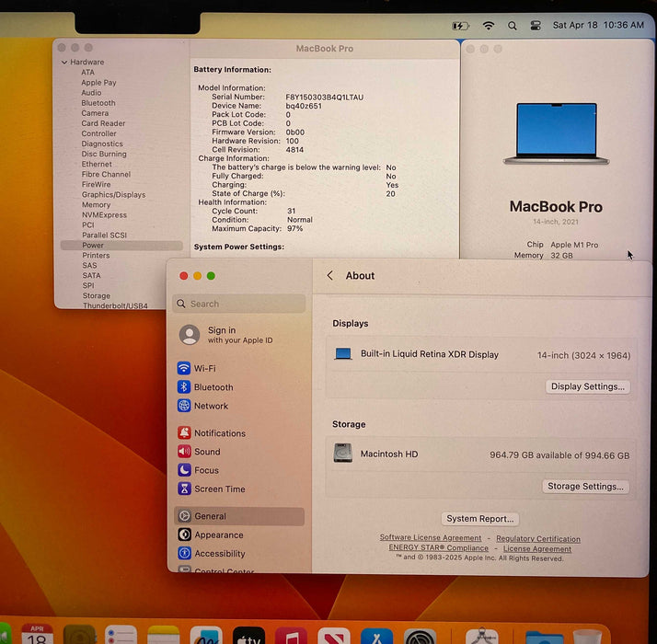Click the Storage Settings button
This screenshot has width=657, height=644.
585,486
